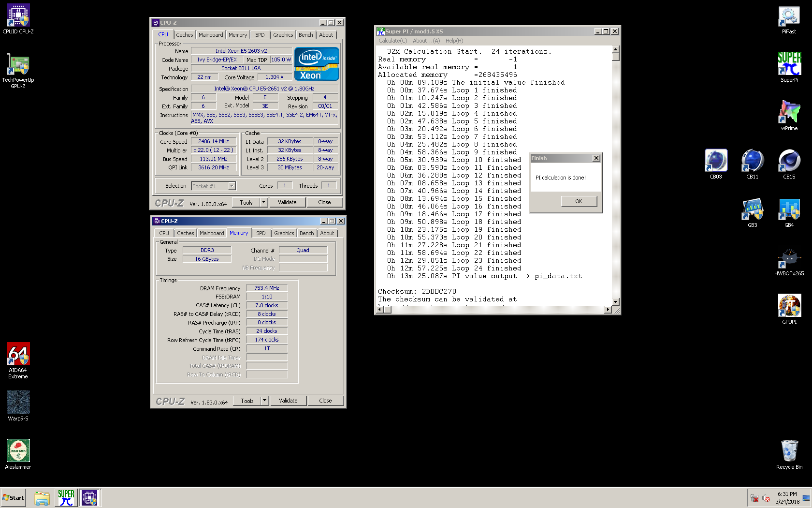Open the CB15 Cinebench shortcut

[x=789, y=164]
